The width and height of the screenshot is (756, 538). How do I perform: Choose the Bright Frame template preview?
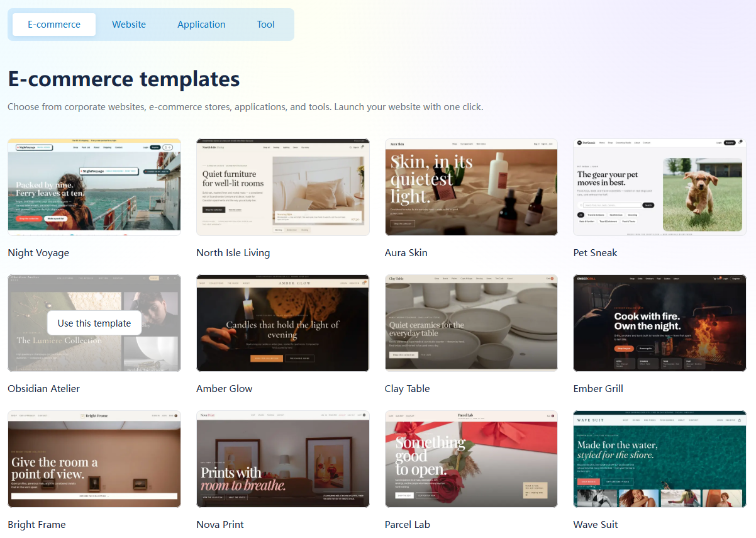tap(94, 459)
